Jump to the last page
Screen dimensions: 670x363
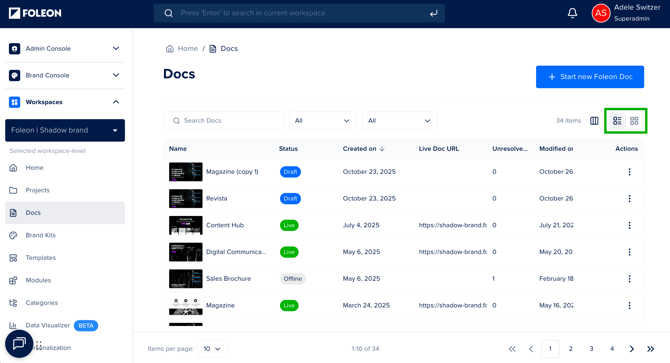(x=650, y=349)
